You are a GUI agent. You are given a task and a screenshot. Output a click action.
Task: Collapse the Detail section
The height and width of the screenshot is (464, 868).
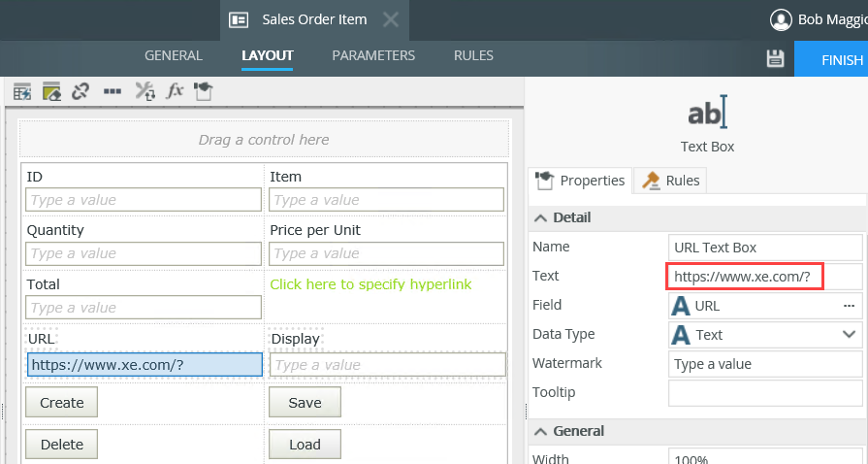540,217
